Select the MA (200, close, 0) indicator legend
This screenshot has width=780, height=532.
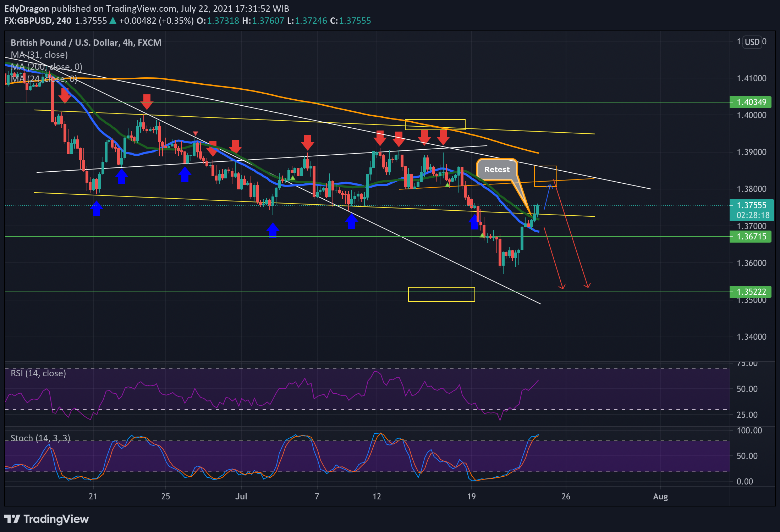(46, 67)
